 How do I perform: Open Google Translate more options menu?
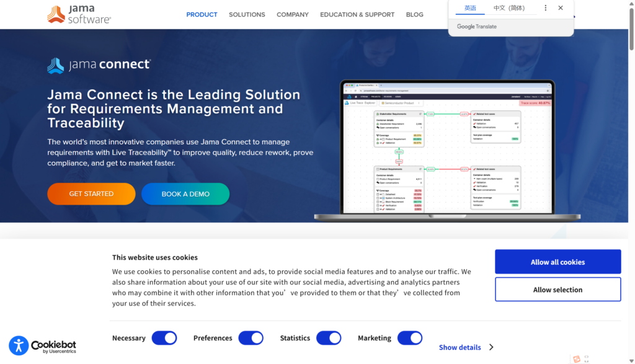pyautogui.click(x=546, y=8)
